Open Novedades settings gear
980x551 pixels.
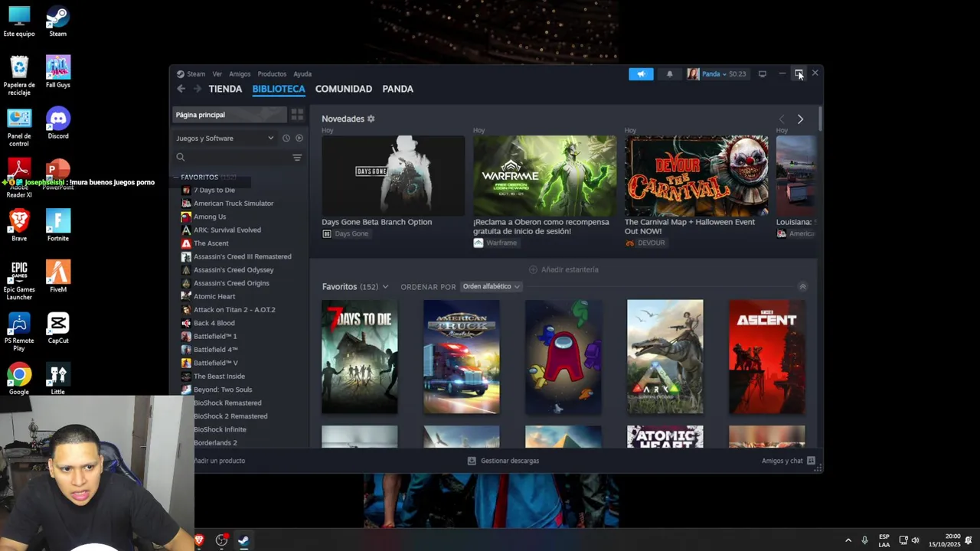[371, 119]
